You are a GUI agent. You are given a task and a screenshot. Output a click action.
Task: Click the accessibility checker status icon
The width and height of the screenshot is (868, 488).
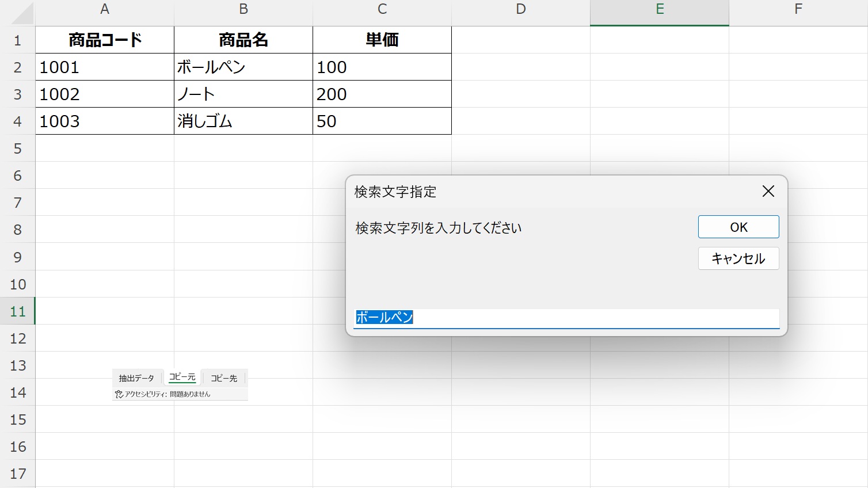point(119,394)
